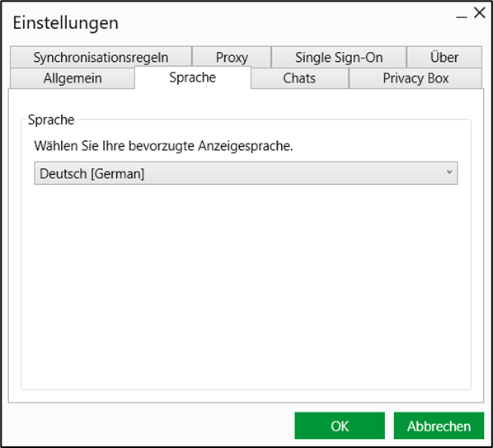
Task: Click the 'Wählen Sie Ihre bevorzugte Anzeigesprache' text
Action: coord(163,146)
